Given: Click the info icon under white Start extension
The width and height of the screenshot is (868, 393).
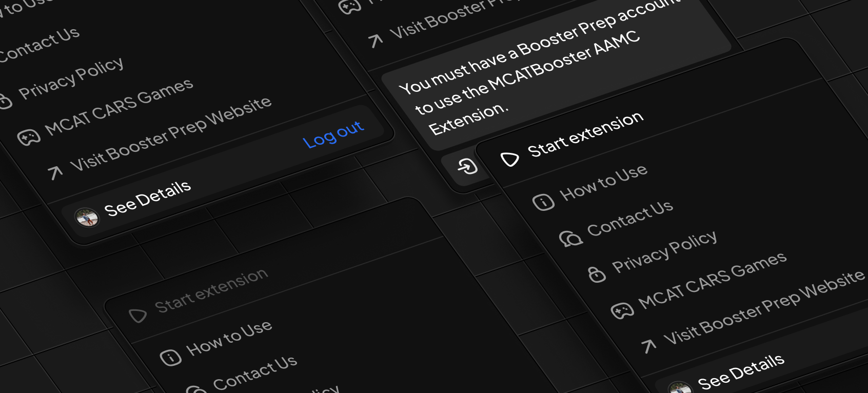Looking at the screenshot, I should (x=543, y=202).
